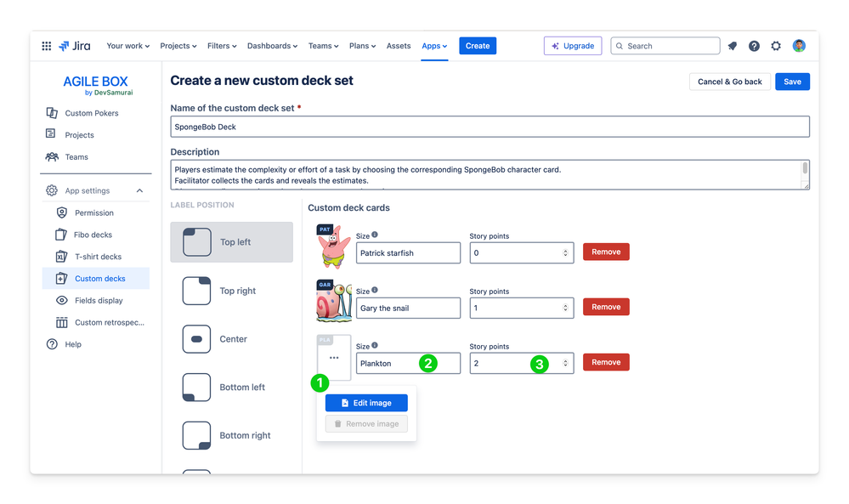Click the Patrick card image thumbnail
The image size is (849, 504).
pyautogui.click(x=333, y=246)
